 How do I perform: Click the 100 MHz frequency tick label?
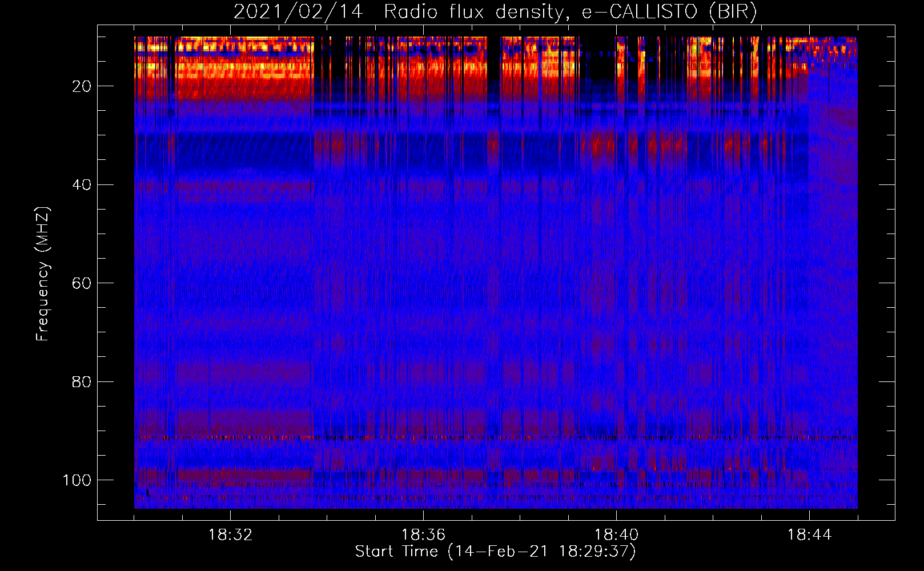click(77, 480)
